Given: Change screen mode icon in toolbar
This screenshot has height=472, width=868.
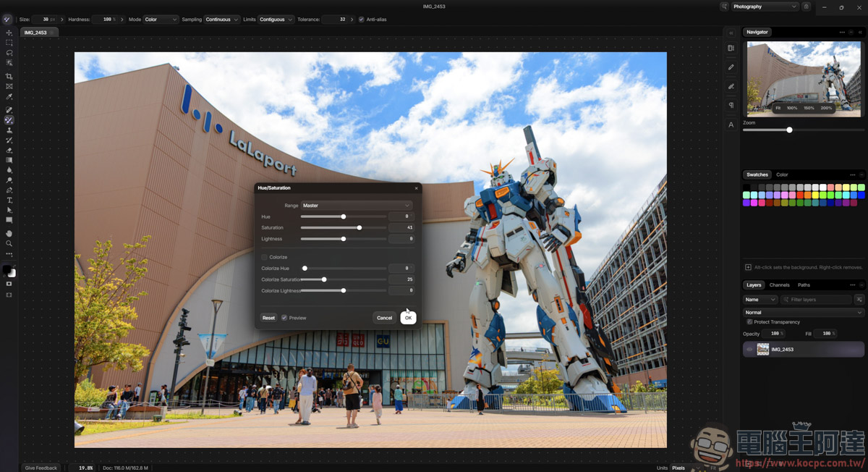Looking at the screenshot, I should [9, 295].
